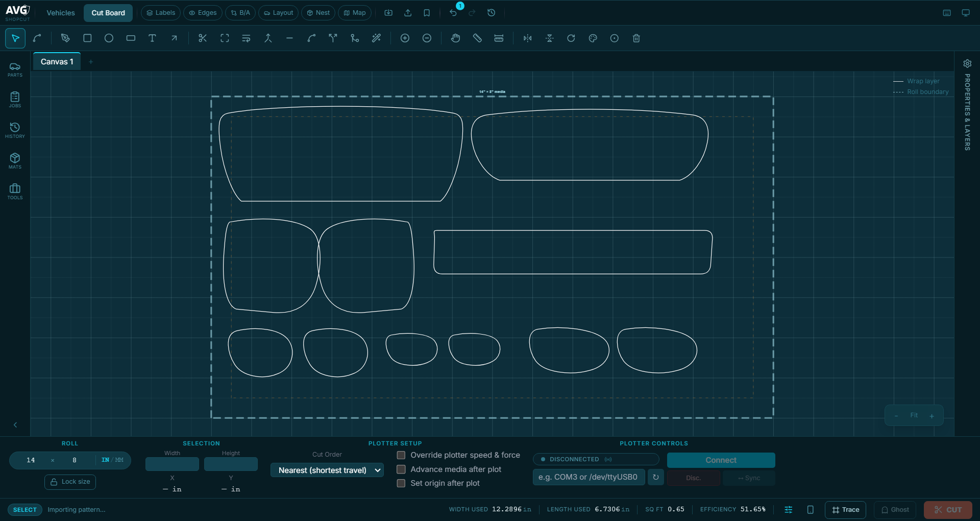Switch to the Vehicles tab
Screen dimensions: 980x521
click(x=61, y=13)
